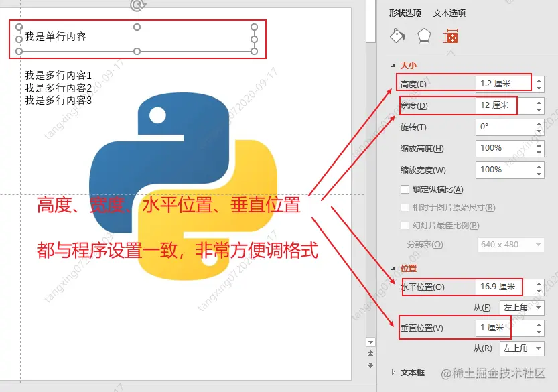The image size is (558, 392).
Task: Decrease 缩放宽度 with down spinner
Action: pos(539,174)
